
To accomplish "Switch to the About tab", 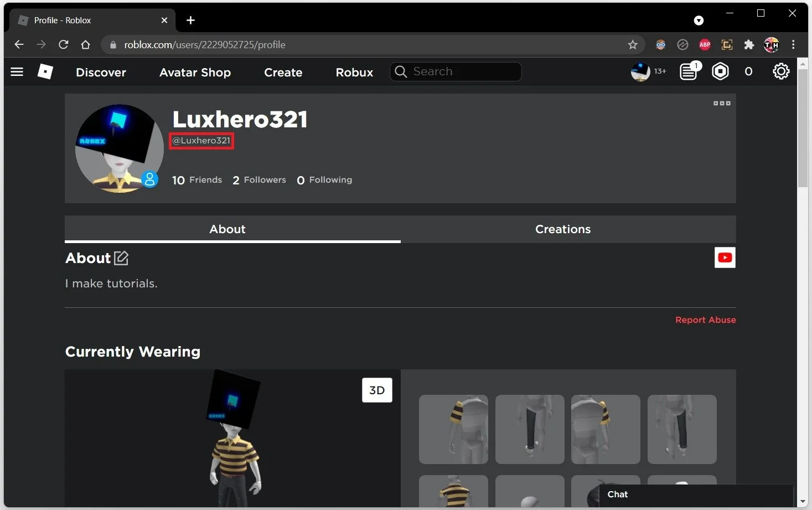I will pyautogui.click(x=232, y=229).
